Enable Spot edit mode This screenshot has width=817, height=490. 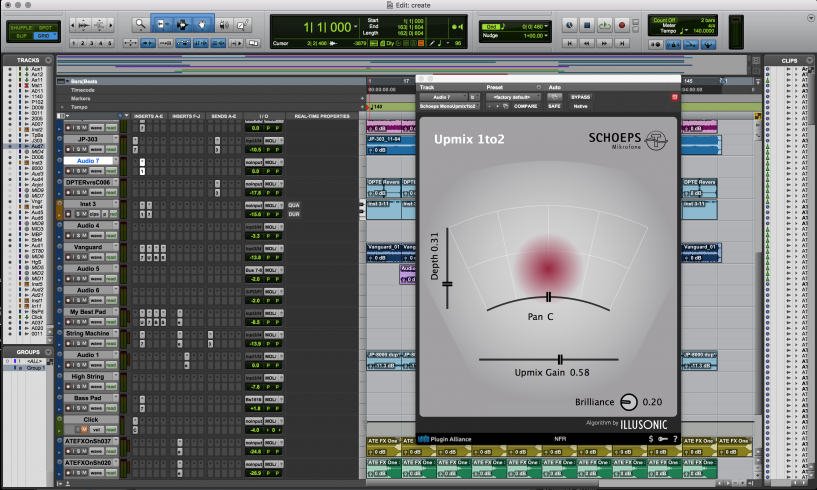tap(46, 27)
